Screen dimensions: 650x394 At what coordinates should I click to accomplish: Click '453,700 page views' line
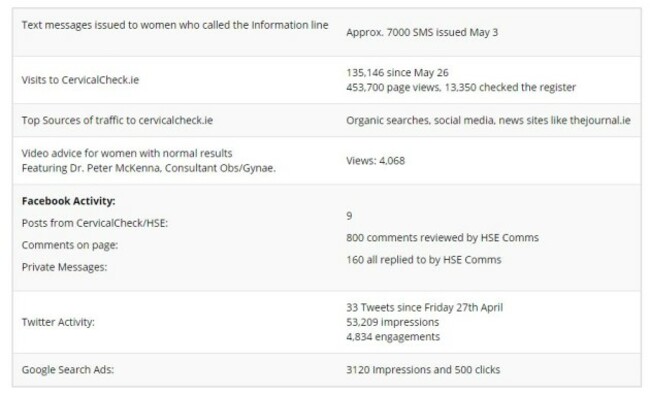click(x=461, y=88)
